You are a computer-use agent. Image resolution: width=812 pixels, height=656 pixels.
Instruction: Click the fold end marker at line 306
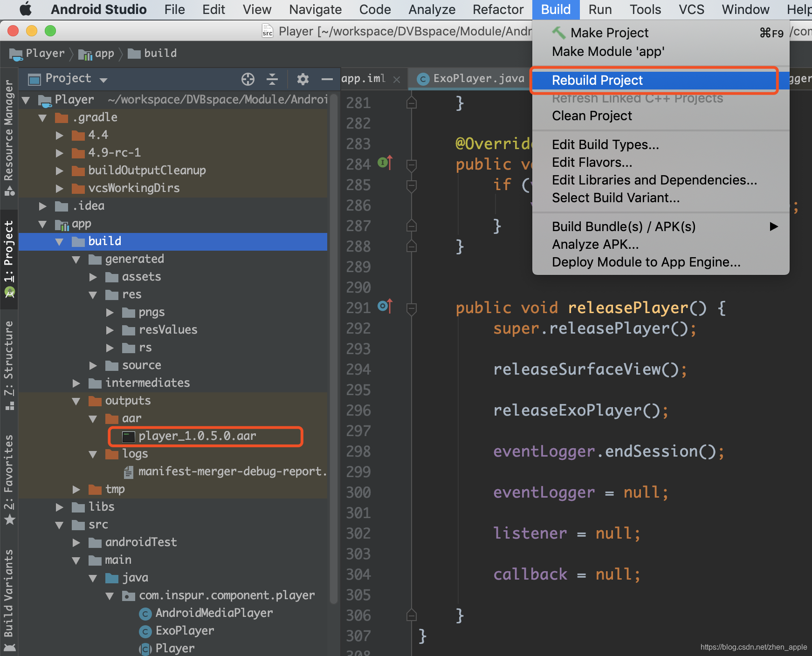[x=412, y=615]
